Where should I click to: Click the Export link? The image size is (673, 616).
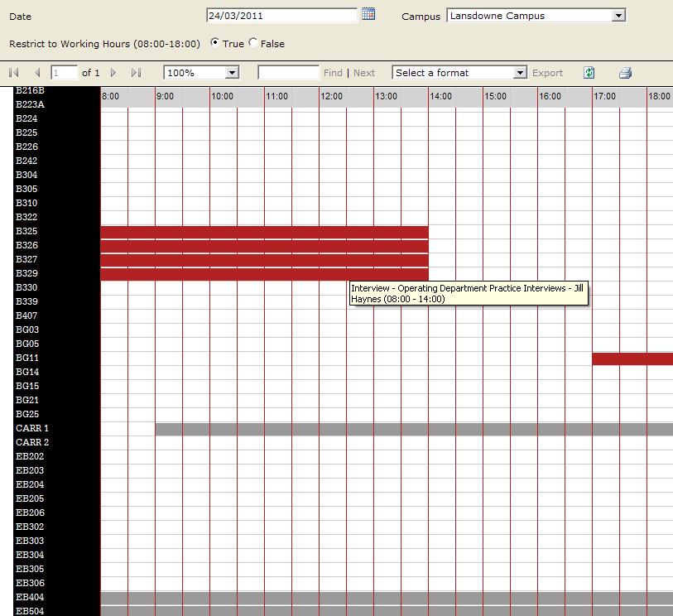[x=547, y=73]
